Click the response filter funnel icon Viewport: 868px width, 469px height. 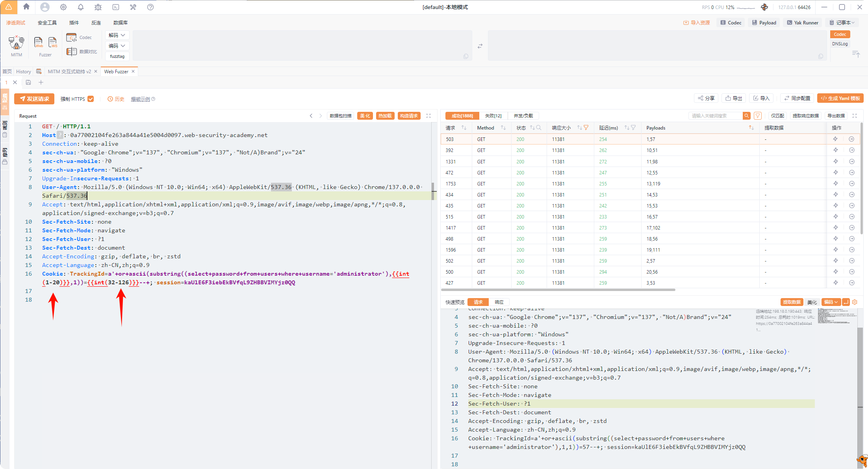click(x=757, y=116)
